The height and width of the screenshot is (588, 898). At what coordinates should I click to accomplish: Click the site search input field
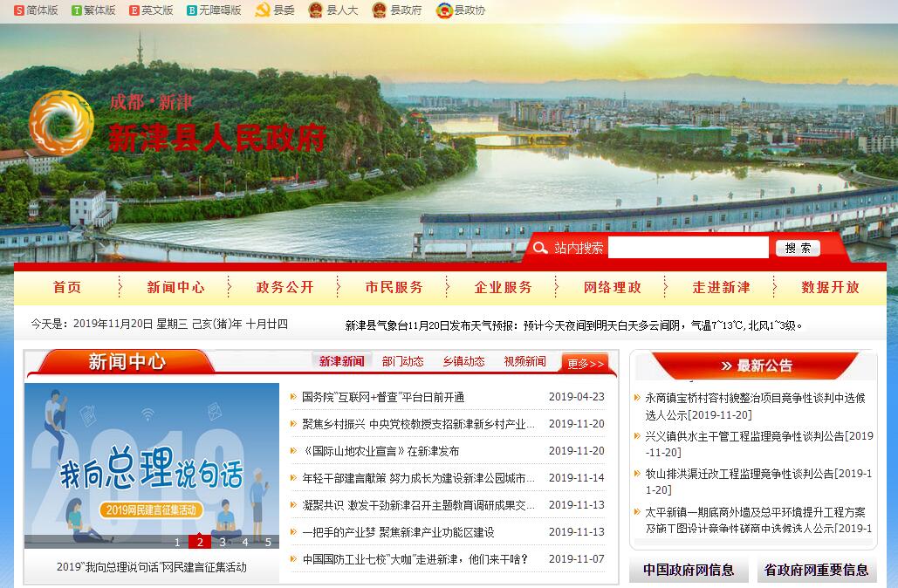pyautogui.click(x=689, y=248)
